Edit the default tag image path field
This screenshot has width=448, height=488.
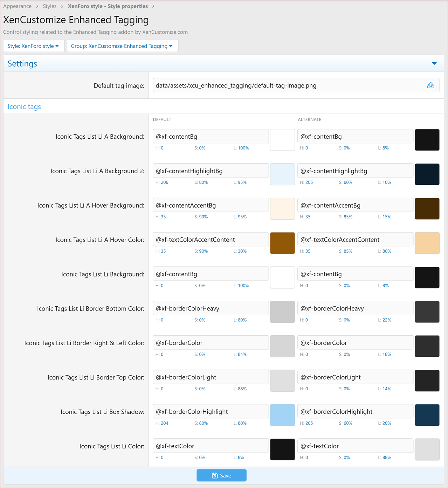pos(287,85)
